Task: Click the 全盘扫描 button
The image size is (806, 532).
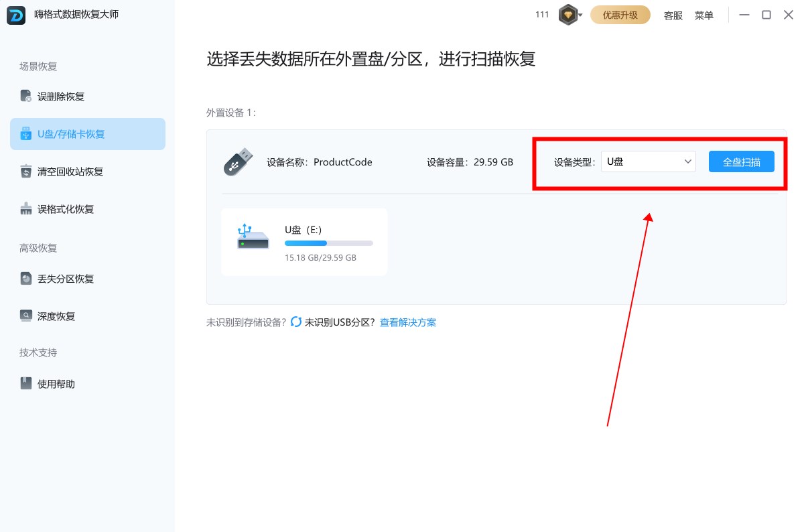Action: coord(742,161)
